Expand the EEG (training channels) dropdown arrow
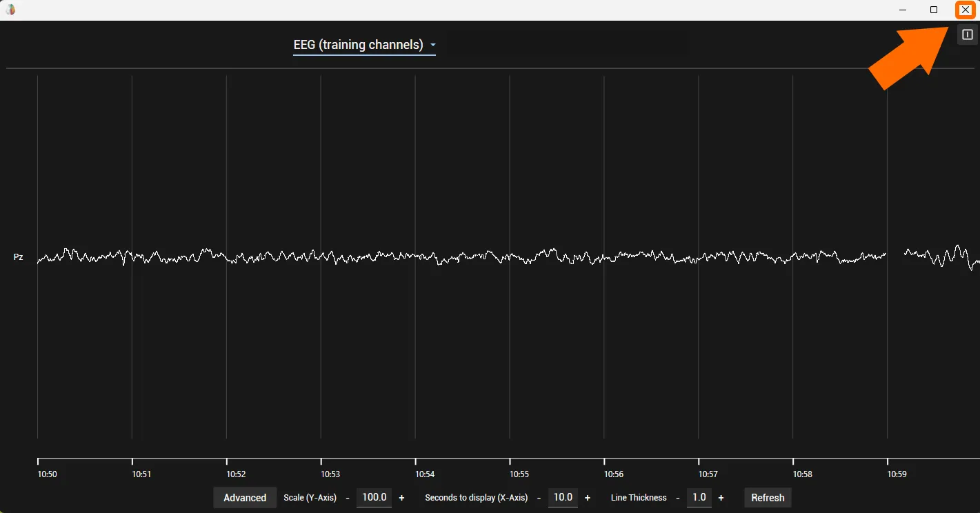980x513 pixels. coord(432,46)
